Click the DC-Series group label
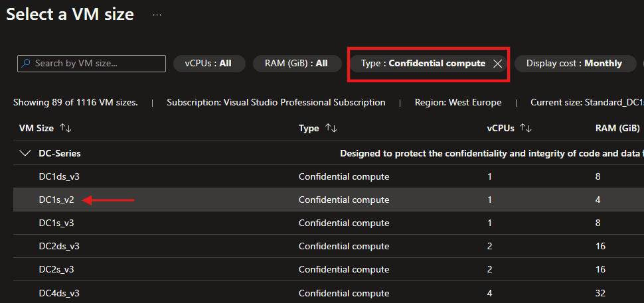Screen dimensions: 644x303 60,153
